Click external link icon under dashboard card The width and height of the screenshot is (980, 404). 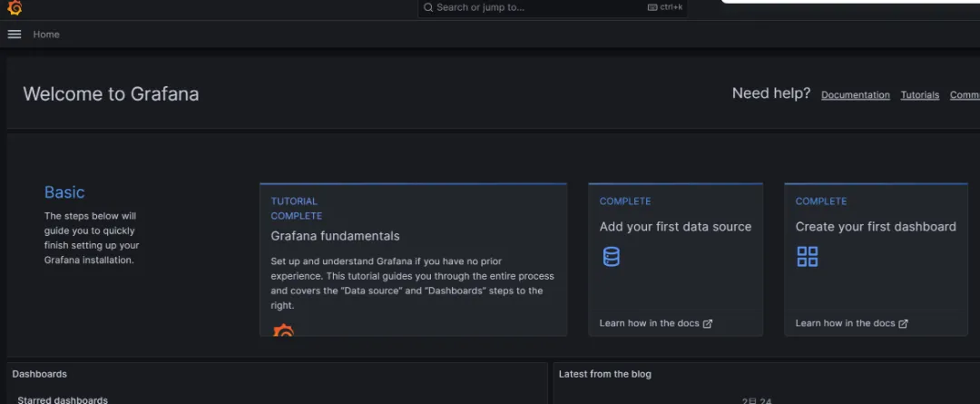tap(903, 323)
